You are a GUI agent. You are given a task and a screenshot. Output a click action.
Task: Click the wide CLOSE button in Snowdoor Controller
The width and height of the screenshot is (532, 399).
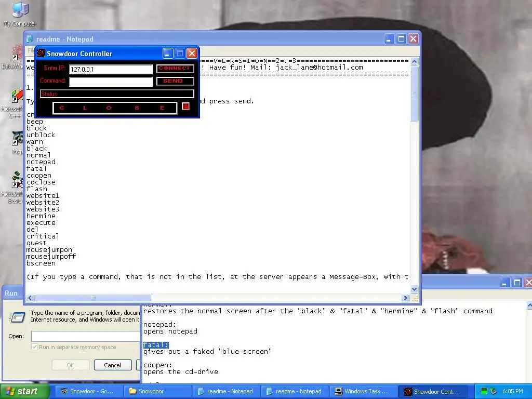115,108
